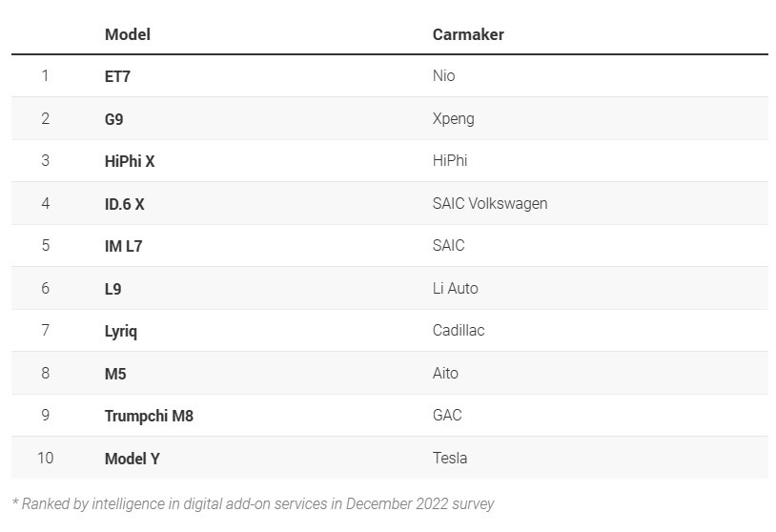Click the M5 model cell
Screen dimensions: 776x532
115,374
